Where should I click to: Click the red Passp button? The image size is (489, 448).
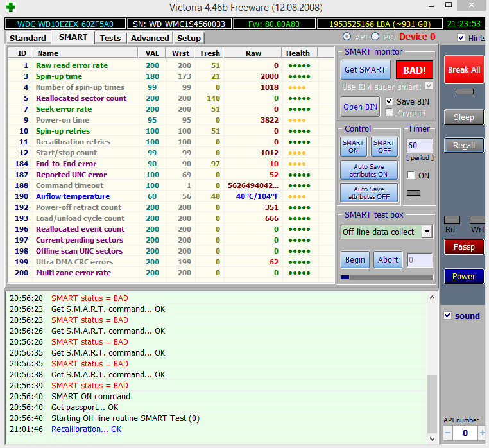(464, 246)
